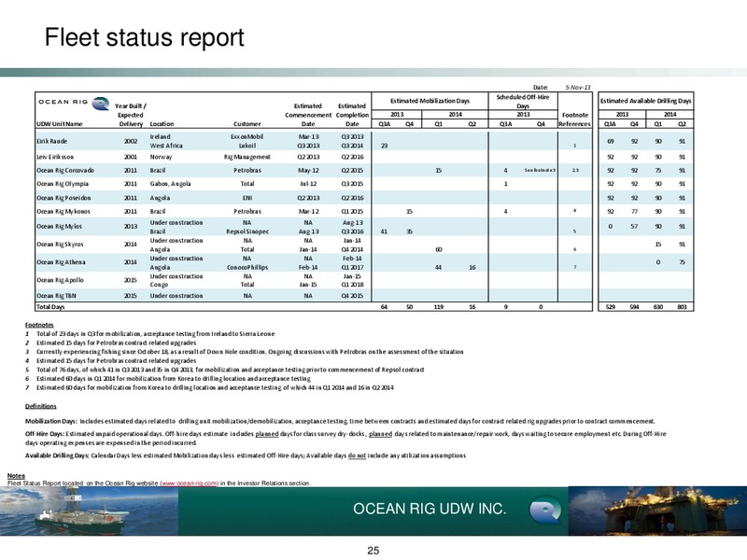The image size is (747, 560).
Task: Click the 'Mobilization Days:' definition label
Action: click(x=51, y=421)
